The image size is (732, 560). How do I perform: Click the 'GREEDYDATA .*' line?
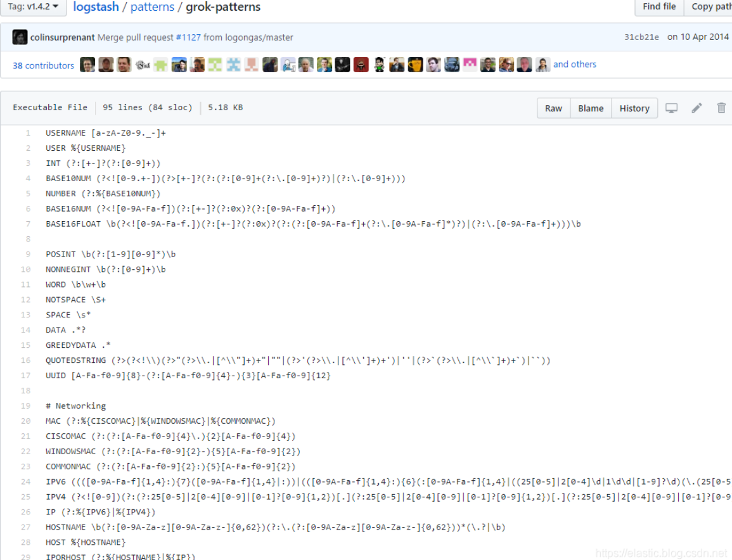coord(78,345)
